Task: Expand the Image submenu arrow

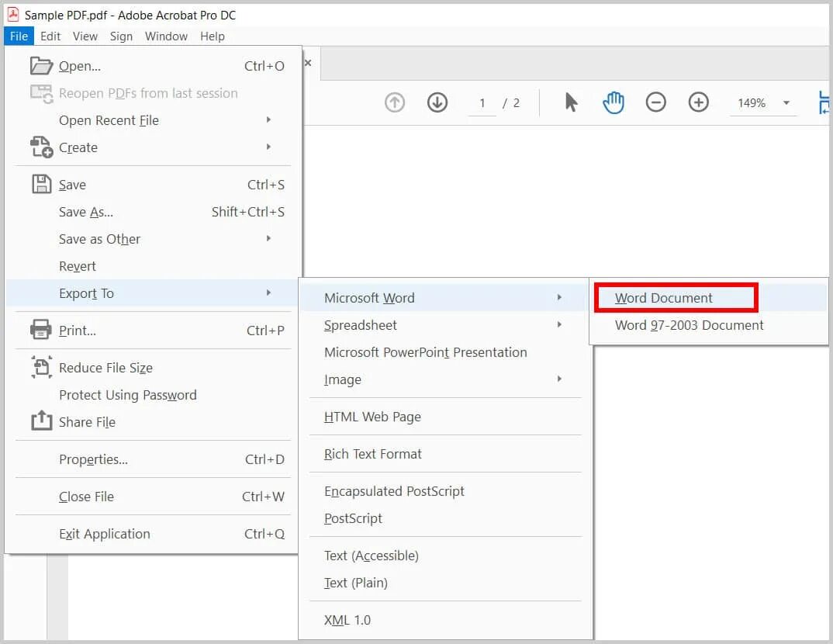Action: click(559, 379)
